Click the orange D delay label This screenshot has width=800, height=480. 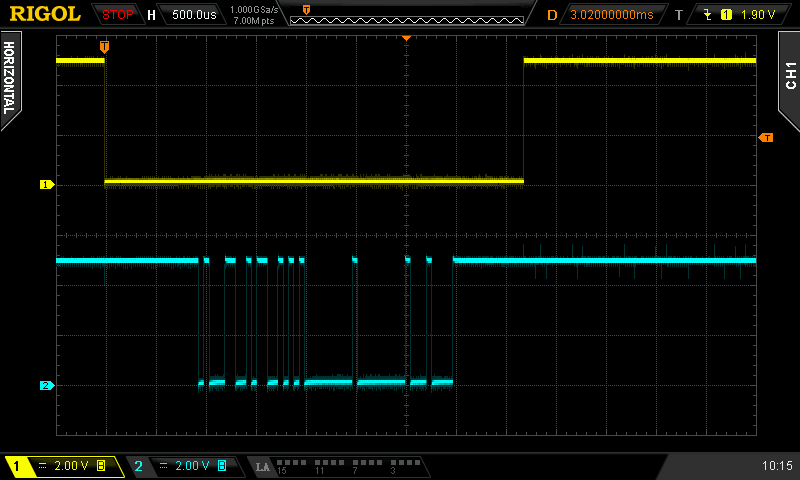point(552,15)
